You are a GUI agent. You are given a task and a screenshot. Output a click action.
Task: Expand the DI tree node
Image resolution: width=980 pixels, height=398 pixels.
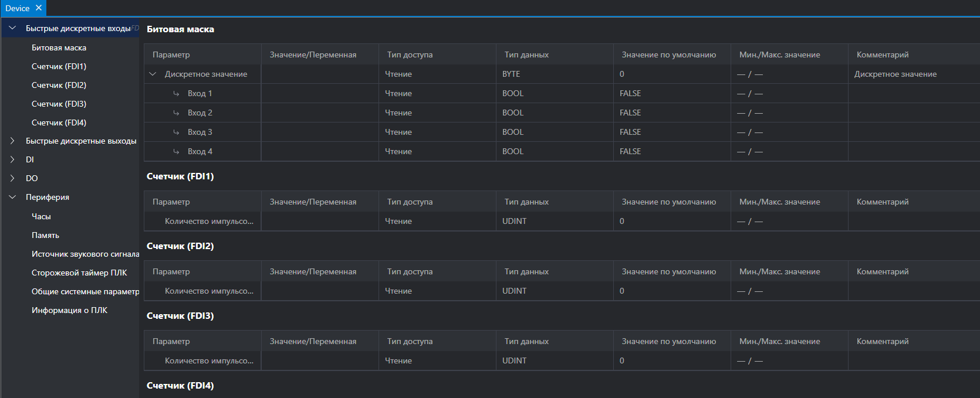coord(12,159)
